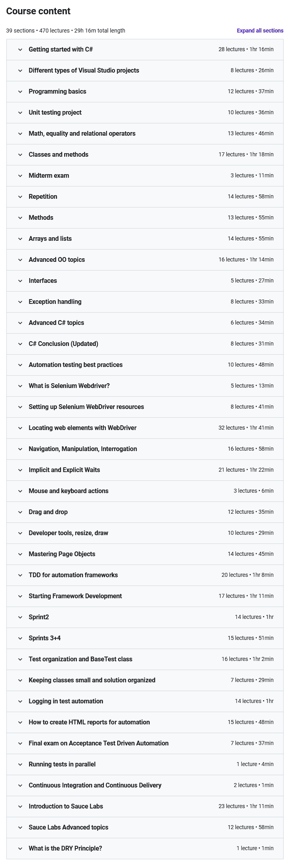Image resolution: width=290 pixels, height=868 pixels.
Task: Click chevron next to Drag and drop
Action: (x=20, y=512)
